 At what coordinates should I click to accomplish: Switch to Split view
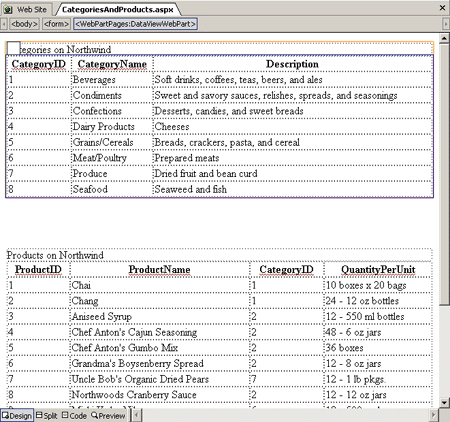coord(47,416)
